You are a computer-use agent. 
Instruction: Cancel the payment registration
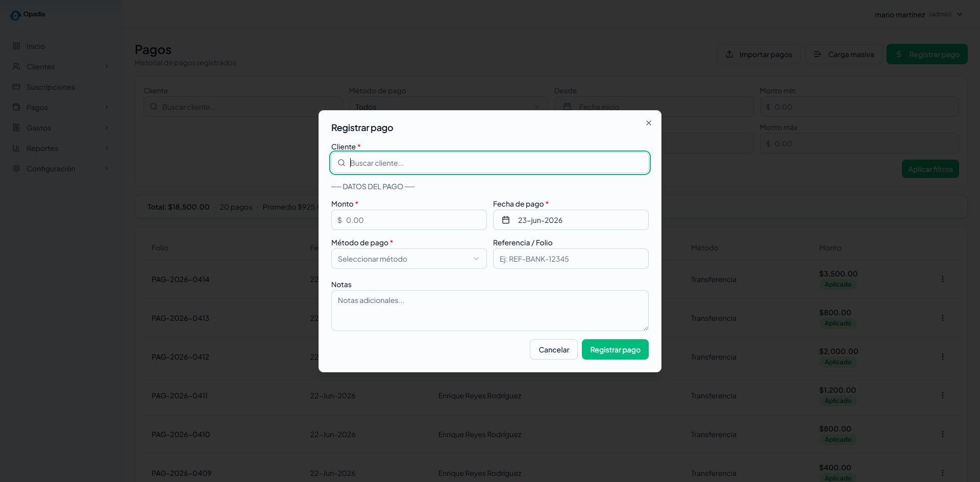click(554, 349)
